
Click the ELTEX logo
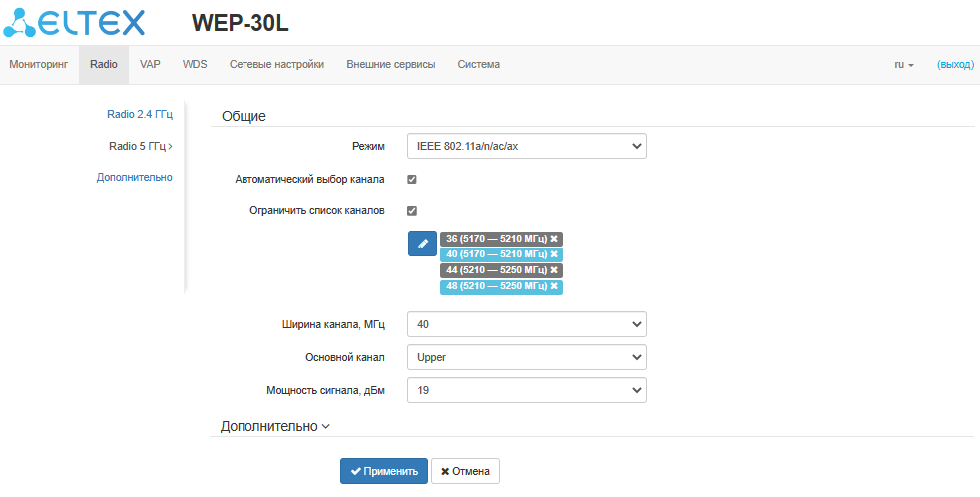pyautogui.click(x=75, y=22)
